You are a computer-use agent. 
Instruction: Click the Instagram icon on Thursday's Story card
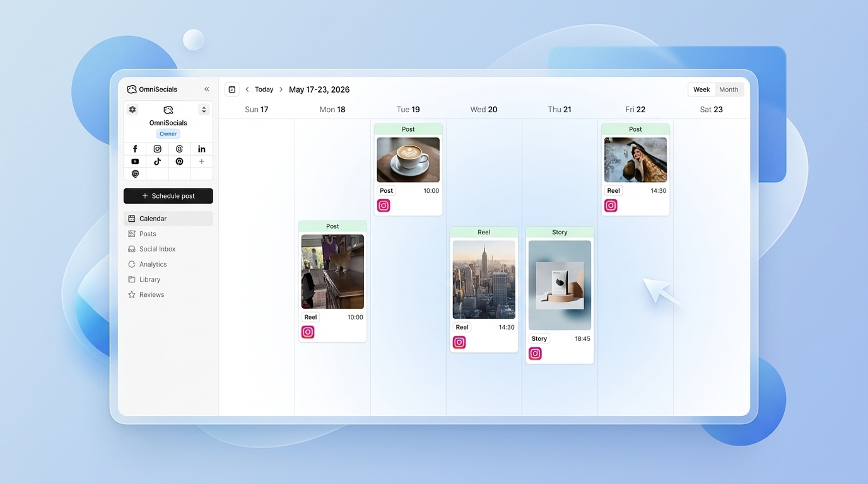coord(535,354)
